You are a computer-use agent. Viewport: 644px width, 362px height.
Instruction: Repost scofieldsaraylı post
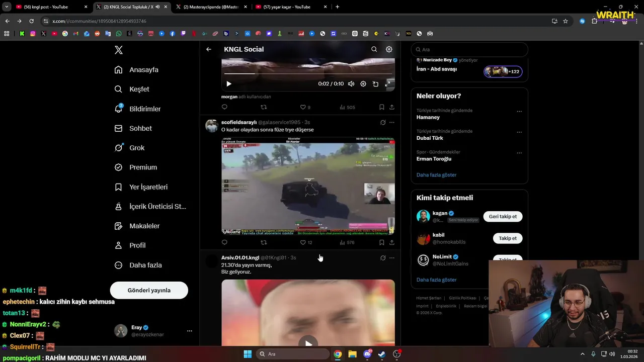pos(264,242)
